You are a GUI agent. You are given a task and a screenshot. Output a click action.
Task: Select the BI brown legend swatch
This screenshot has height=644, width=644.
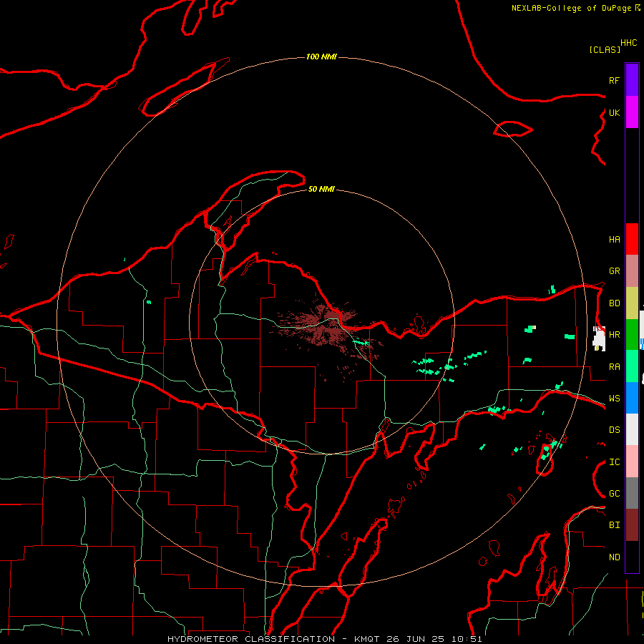tap(632, 525)
